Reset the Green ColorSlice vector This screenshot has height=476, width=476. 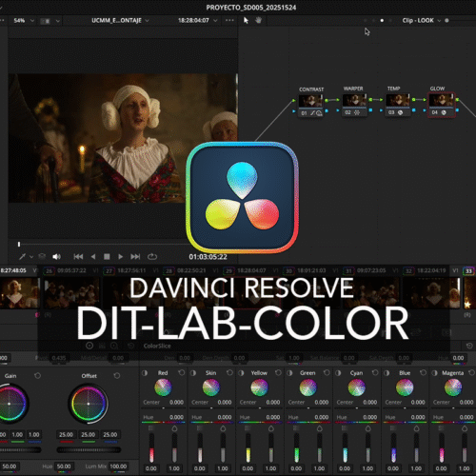(x=327, y=372)
